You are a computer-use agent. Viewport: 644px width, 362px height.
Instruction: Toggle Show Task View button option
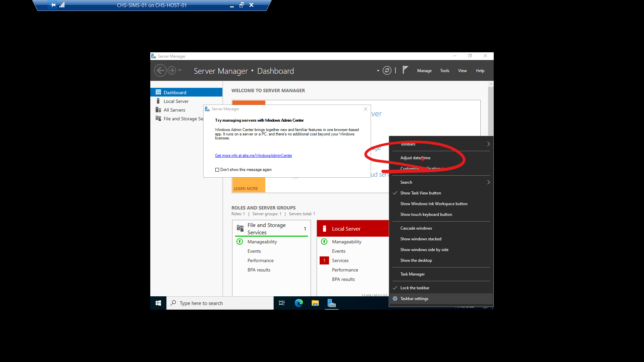420,193
